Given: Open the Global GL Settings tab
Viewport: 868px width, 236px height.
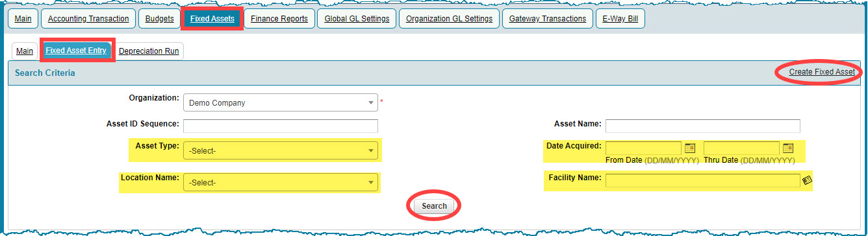Looking at the screenshot, I should pyautogui.click(x=357, y=19).
